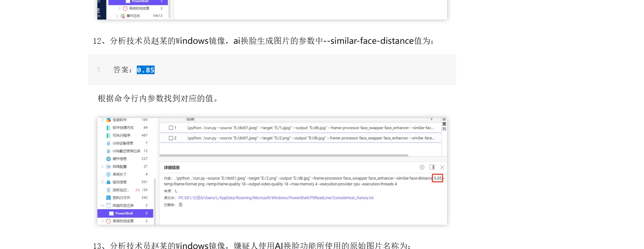Toggle detail panel layout split icon
This screenshot has height=249, width=644.
(x=432, y=167)
